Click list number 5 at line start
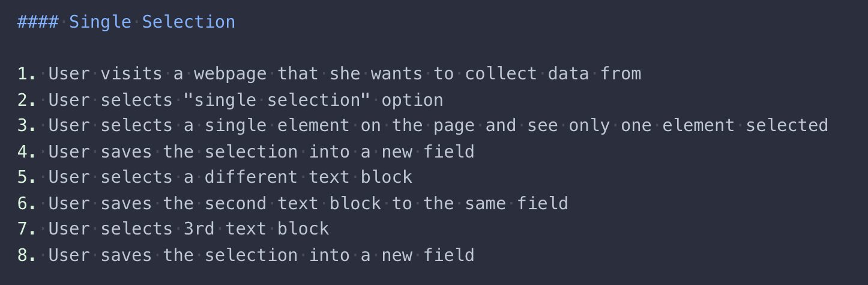This screenshot has width=868, height=285. 27,177
